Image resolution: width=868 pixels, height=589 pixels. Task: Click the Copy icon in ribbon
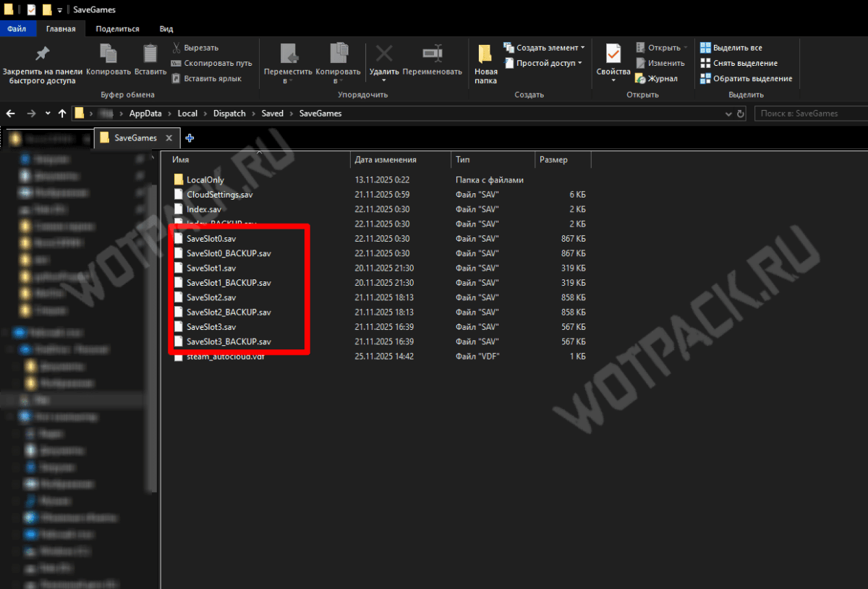click(x=109, y=54)
